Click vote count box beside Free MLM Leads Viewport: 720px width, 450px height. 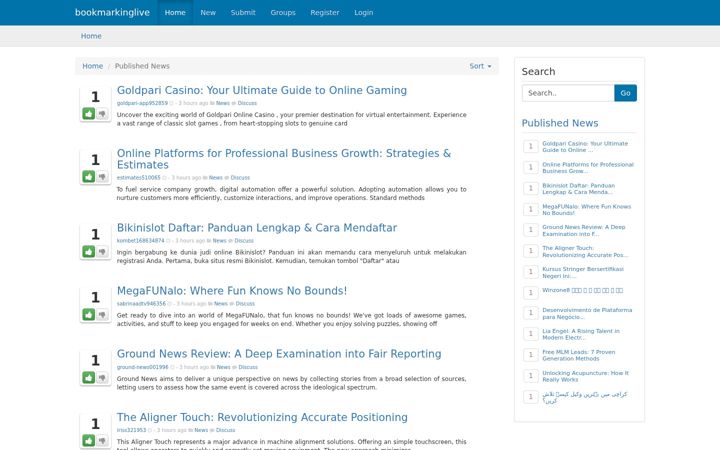coord(531,355)
